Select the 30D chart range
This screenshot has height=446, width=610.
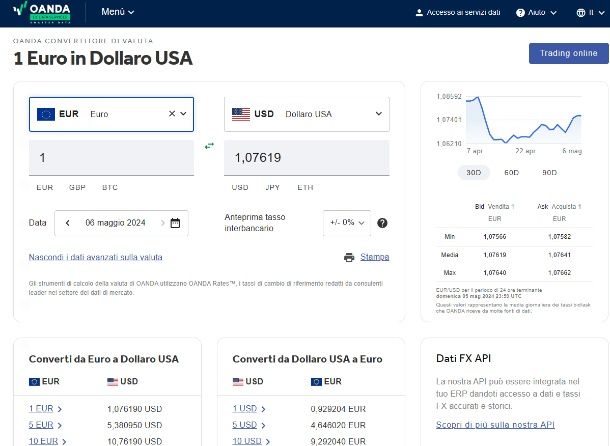[x=473, y=172]
